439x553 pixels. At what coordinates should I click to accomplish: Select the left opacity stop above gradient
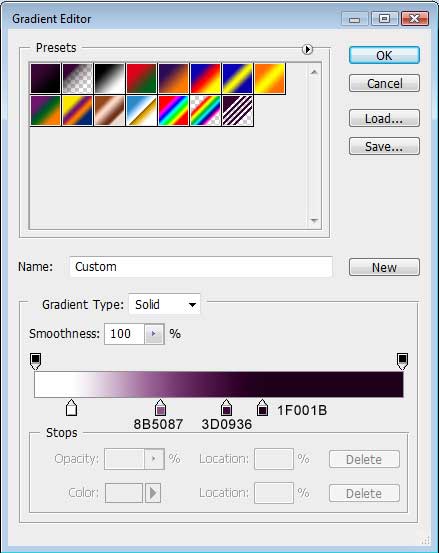pos(36,361)
